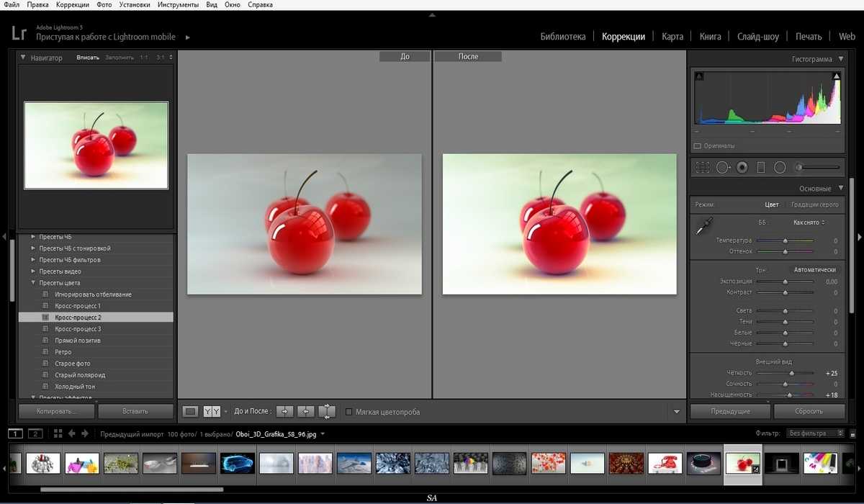864x504 pixels.
Task: Select second window display button 2
Action: click(35, 433)
